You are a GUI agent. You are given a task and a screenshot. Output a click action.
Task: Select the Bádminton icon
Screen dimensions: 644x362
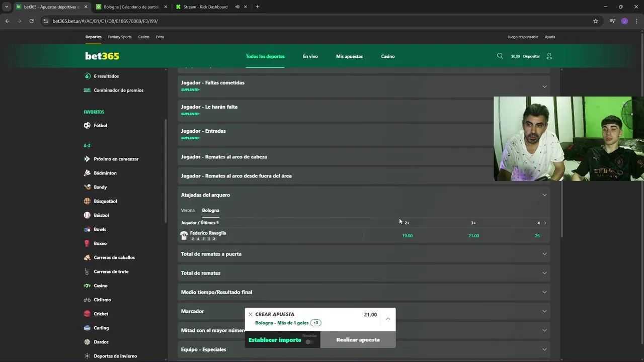pos(87,173)
